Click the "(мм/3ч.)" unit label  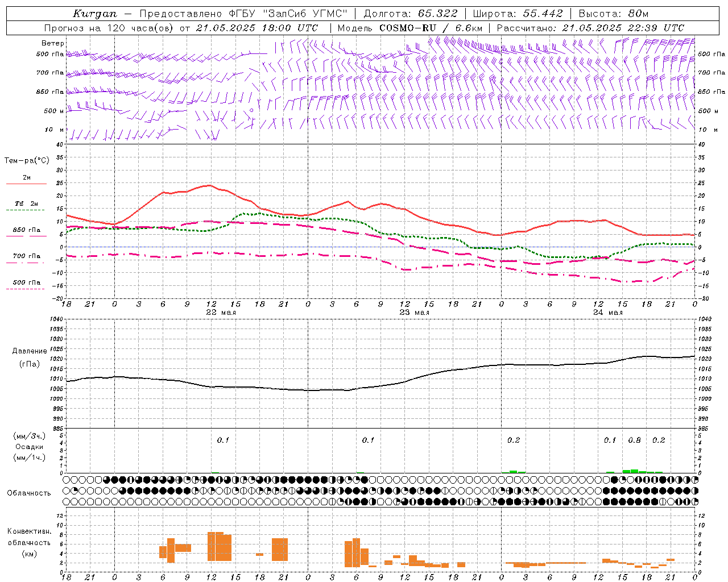pyautogui.click(x=30, y=436)
